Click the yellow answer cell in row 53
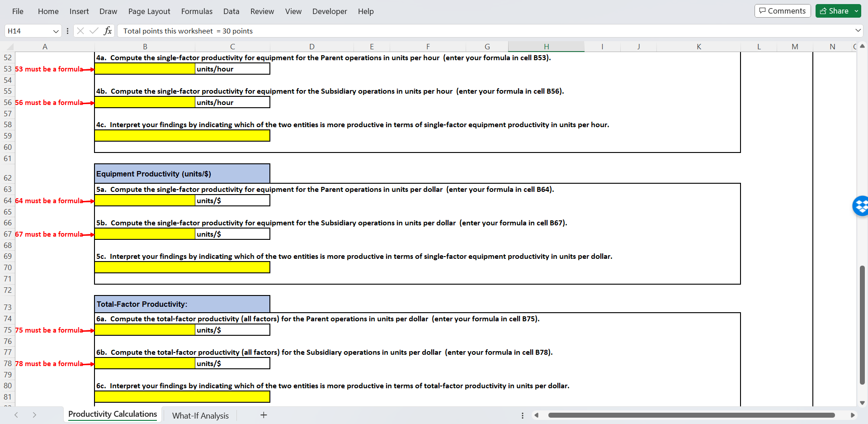 point(145,69)
